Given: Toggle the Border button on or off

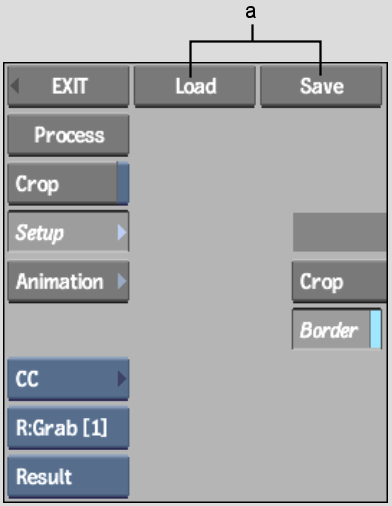Looking at the screenshot, I should pos(337,329).
